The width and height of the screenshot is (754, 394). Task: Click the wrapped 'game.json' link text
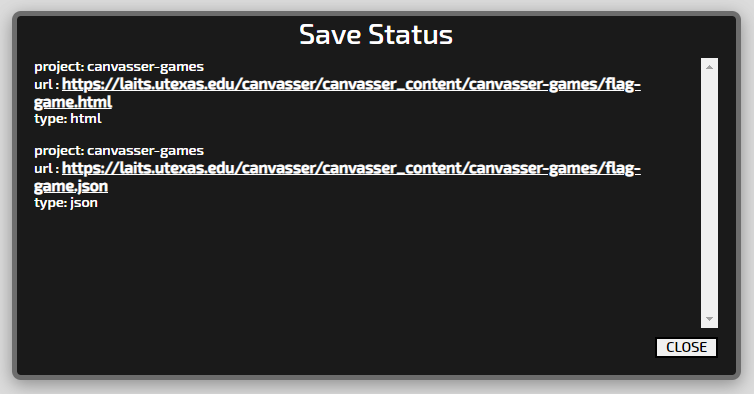click(x=71, y=186)
